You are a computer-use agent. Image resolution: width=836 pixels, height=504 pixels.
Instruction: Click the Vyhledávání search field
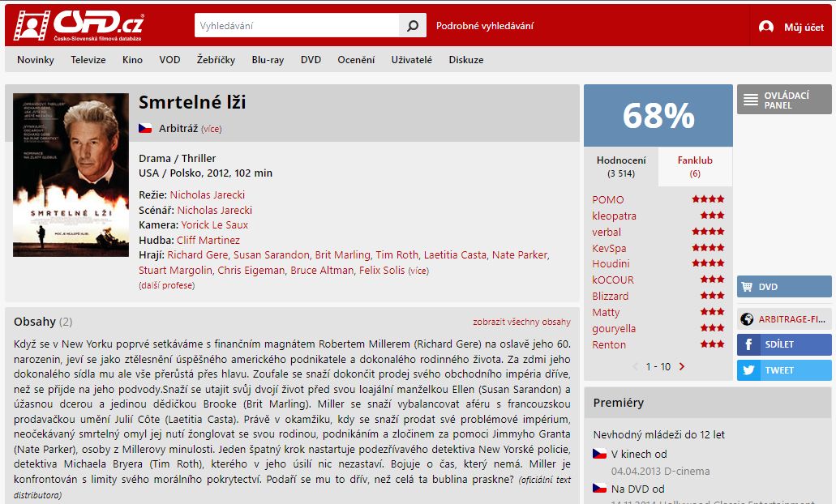297,26
